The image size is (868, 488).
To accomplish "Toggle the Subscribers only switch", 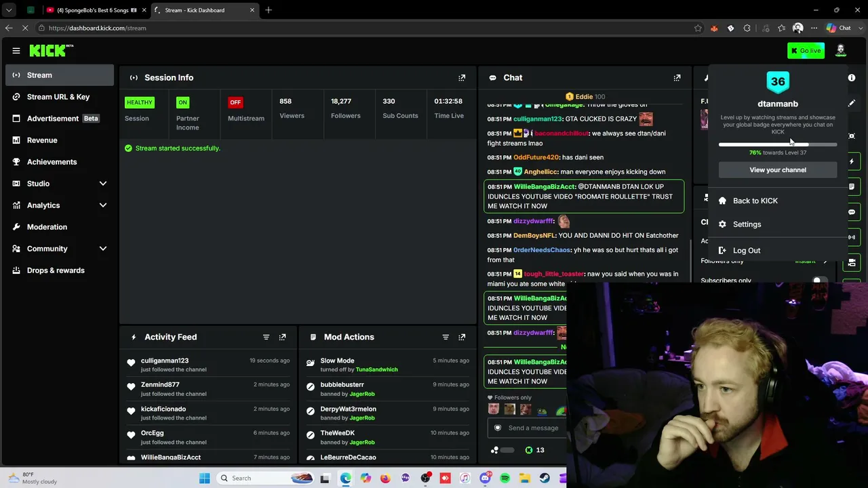I will pos(820,281).
